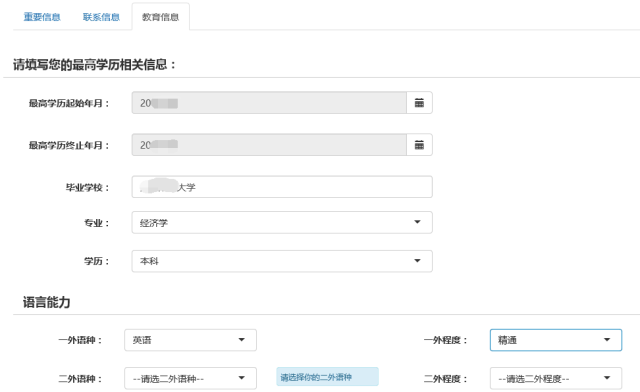Click the arrow in the 专业 dropdown
The height and width of the screenshot is (392, 640).
[417, 222]
